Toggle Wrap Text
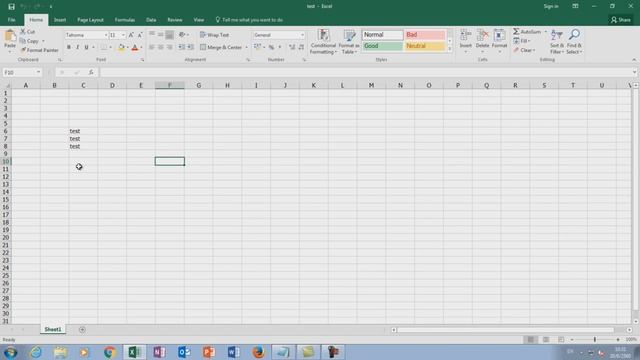The image size is (640, 360). point(214,35)
